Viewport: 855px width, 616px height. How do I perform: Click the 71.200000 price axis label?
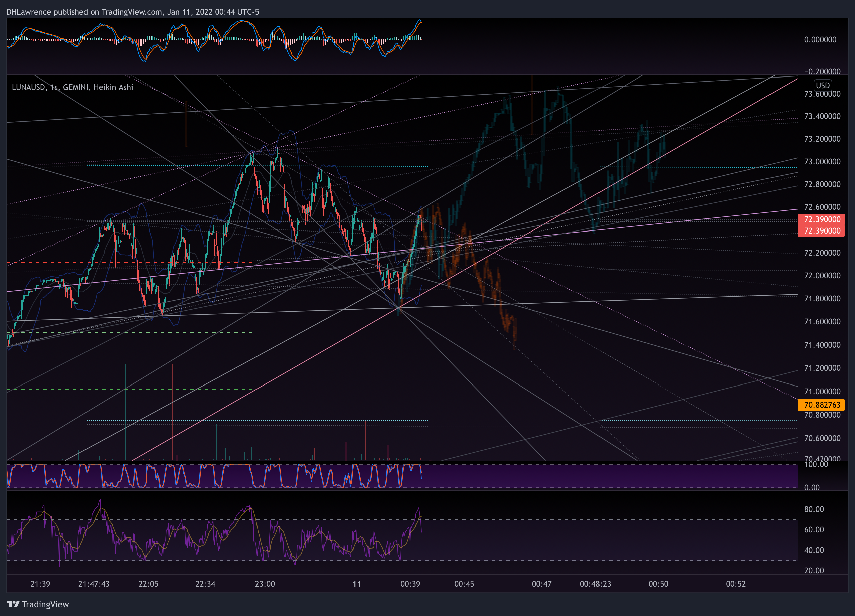[822, 368]
